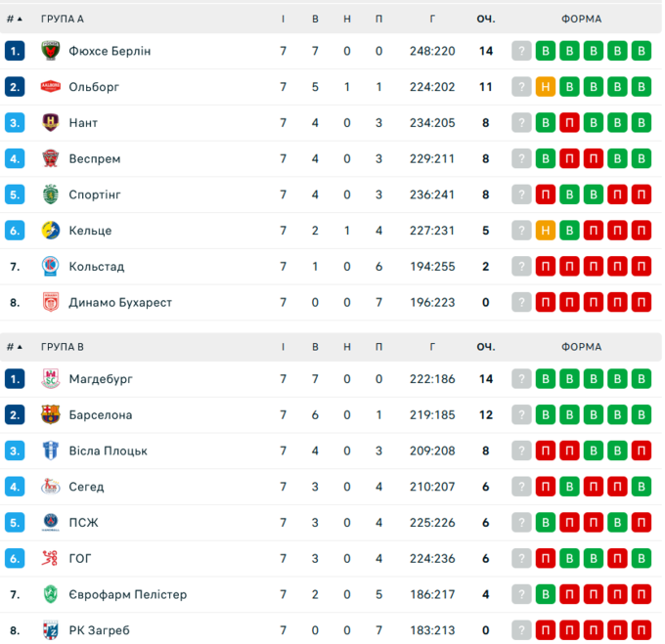
Task: Click Aalborg's orange draw form badge
Action: 547,87
